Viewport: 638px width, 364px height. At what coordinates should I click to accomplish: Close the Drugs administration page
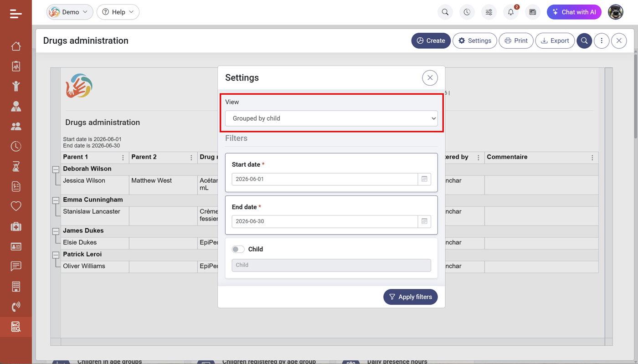pyautogui.click(x=619, y=41)
